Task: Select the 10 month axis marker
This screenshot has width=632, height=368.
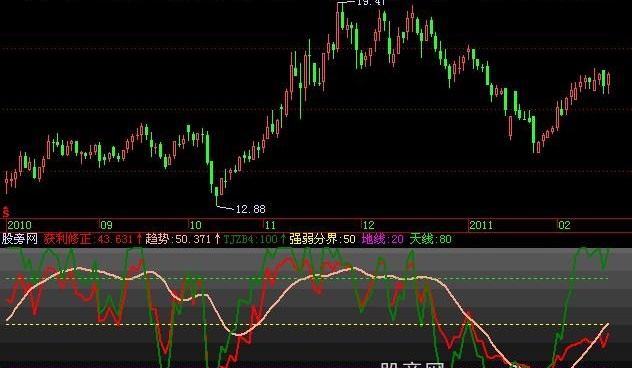Action: point(195,225)
